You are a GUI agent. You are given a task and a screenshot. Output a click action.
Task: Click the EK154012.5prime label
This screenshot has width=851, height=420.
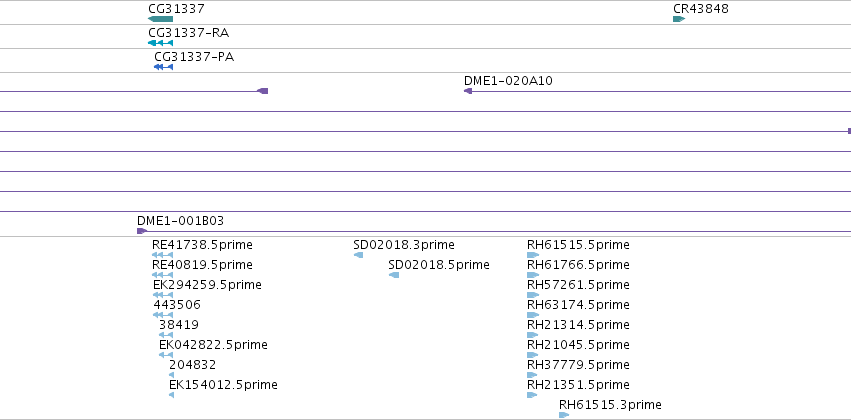tap(223, 385)
